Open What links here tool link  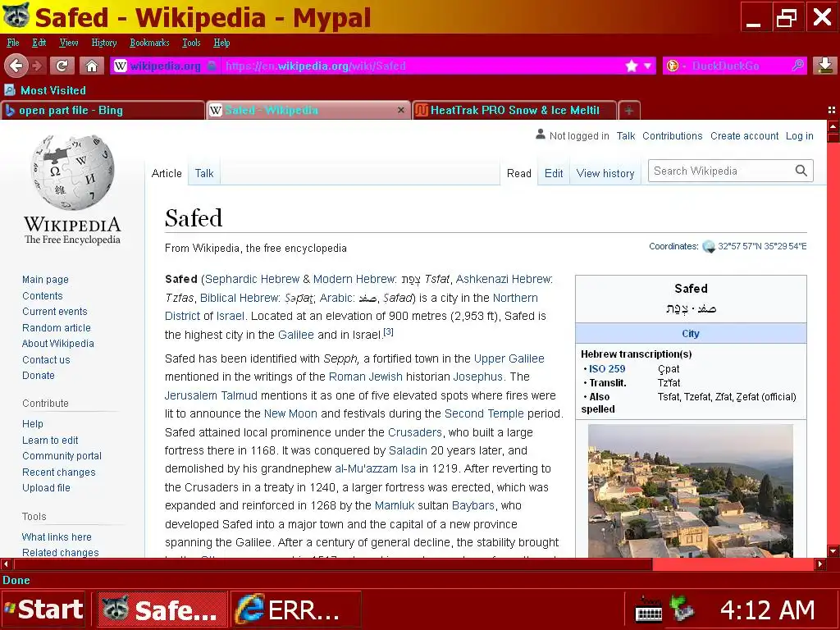[57, 536]
